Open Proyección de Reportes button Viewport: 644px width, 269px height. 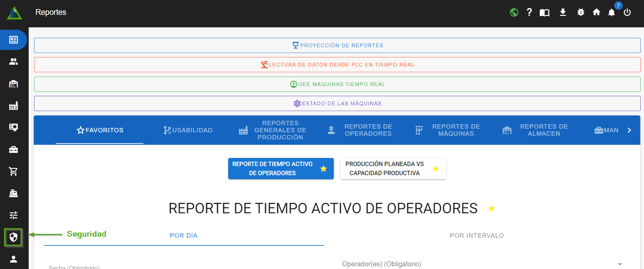(x=337, y=46)
